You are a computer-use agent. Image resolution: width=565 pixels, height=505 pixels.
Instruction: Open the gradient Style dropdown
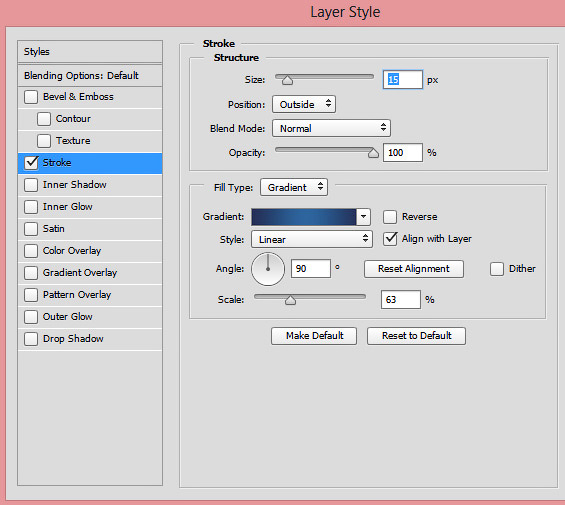312,239
